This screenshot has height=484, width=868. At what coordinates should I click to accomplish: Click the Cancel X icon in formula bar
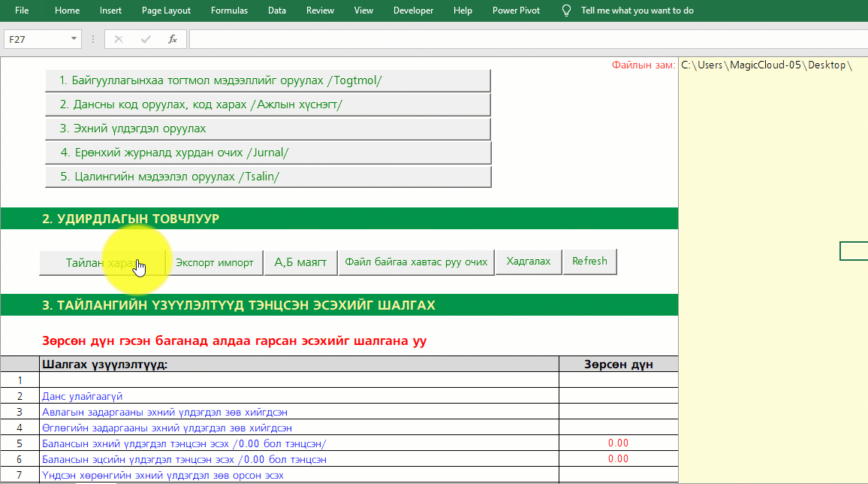point(119,39)
